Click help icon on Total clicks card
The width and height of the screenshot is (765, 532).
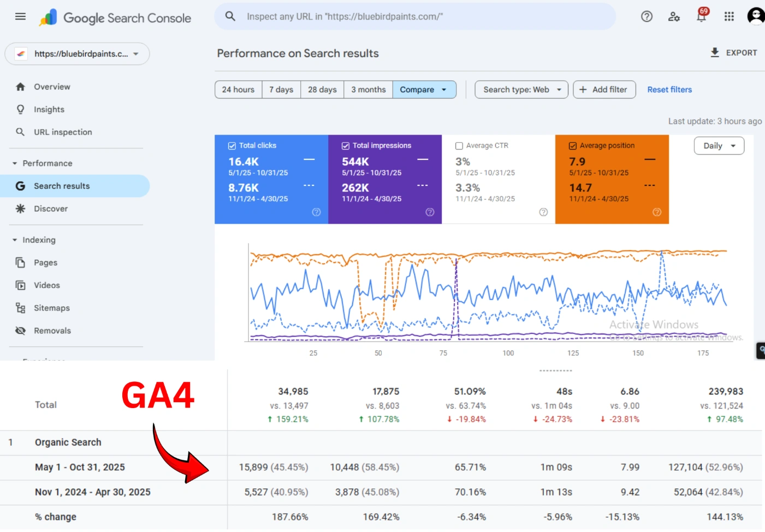click(316, 212)
